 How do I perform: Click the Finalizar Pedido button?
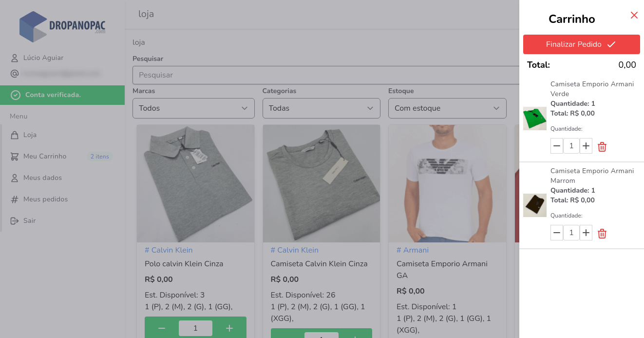[581, 44]
